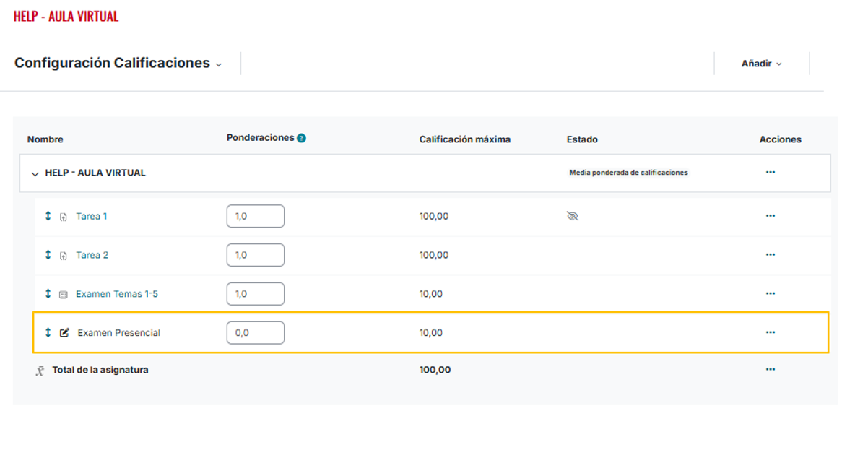
Task: Click the Estado column header
Action: click(582, 139)
